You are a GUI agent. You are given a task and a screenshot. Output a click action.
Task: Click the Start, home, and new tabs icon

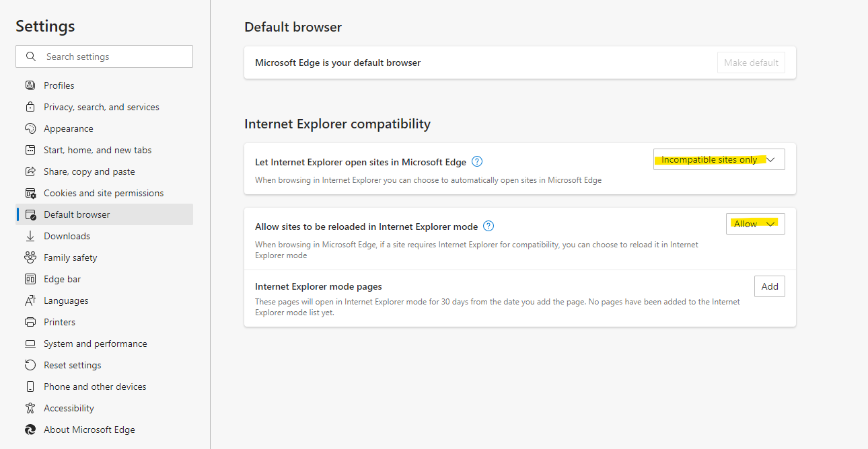tap(30, 150)
